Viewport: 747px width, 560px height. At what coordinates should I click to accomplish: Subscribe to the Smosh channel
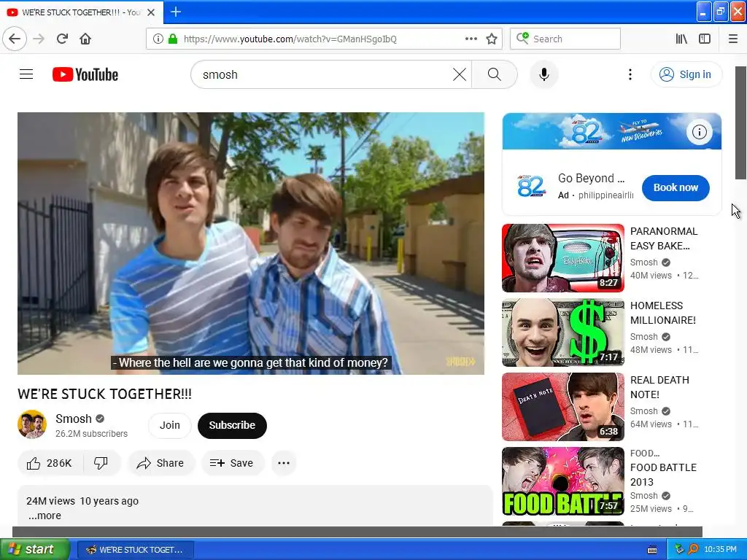(x=232, y=425)
